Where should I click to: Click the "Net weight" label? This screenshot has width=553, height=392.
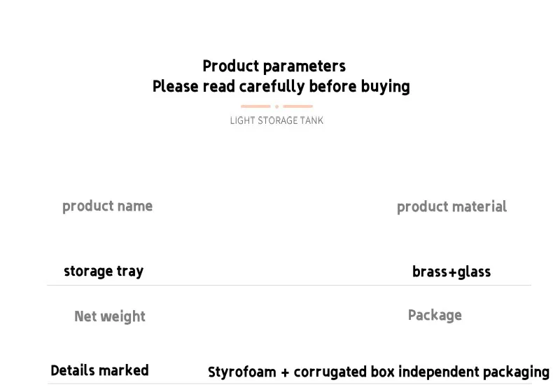(110, 316)
